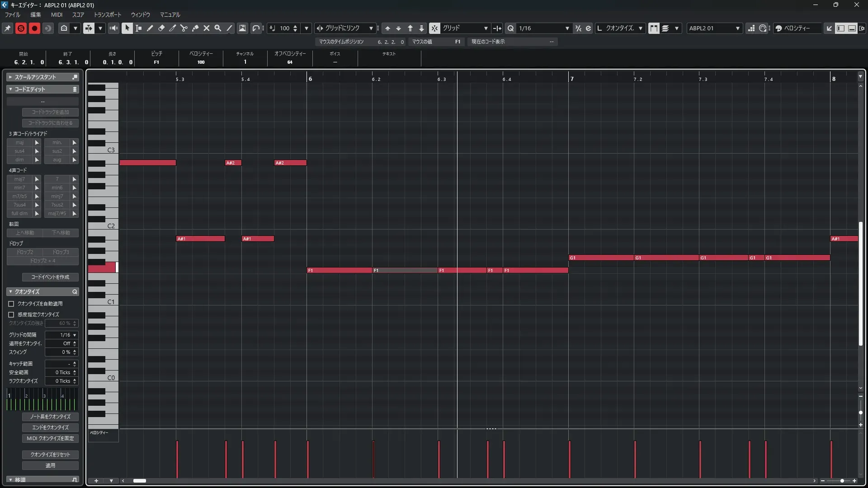Open the 1/16 quantize preset dropdown
The image size is (868, 488).
[x=567, y=28]
